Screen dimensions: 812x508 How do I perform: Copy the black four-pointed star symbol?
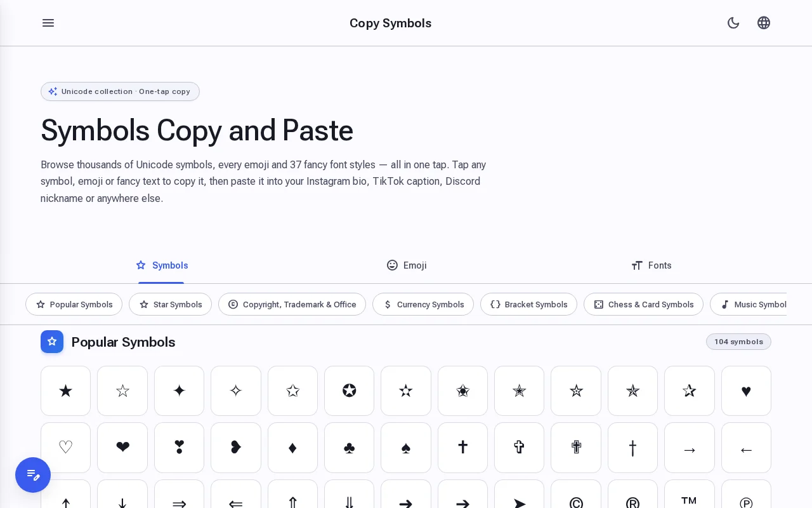tap(179, 391)
